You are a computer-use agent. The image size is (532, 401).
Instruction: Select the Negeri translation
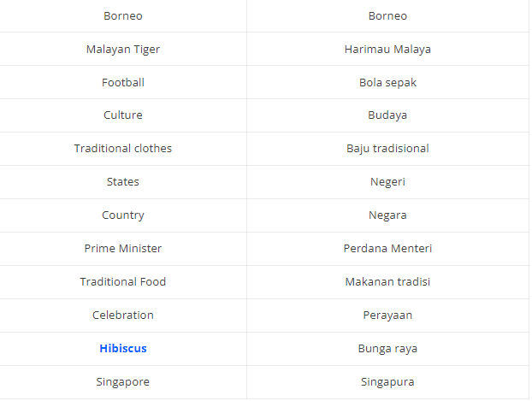tap(387, 182)
